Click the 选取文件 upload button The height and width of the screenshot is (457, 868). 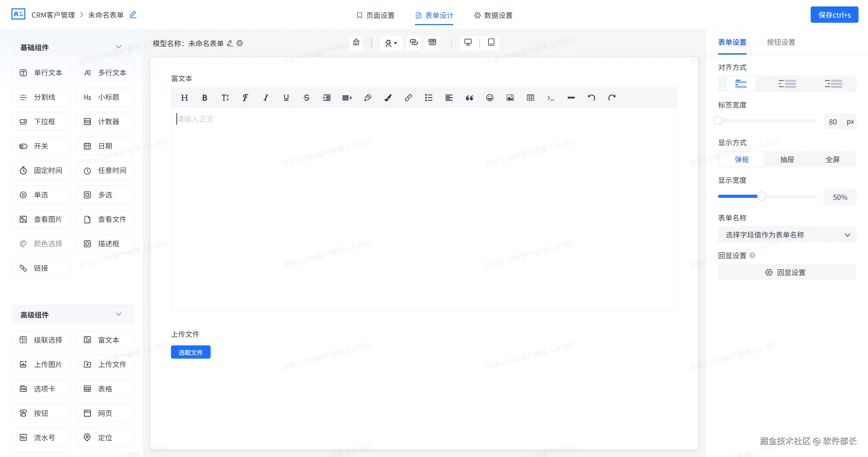point(191,352)
